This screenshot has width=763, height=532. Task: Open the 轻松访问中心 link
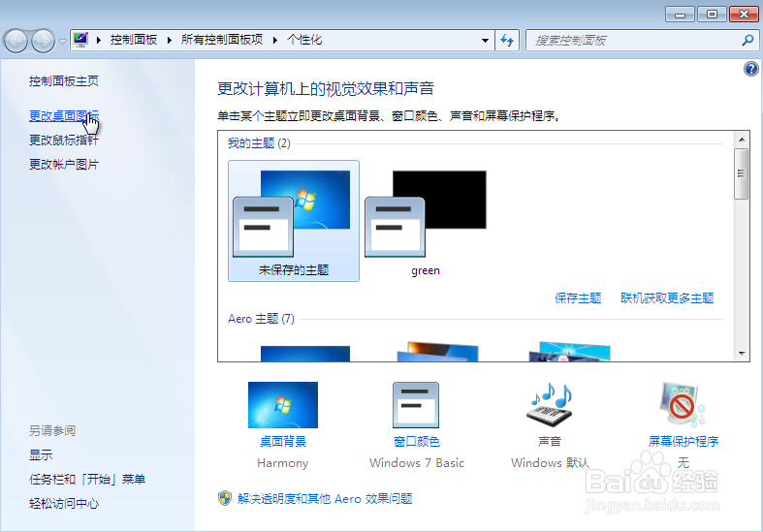(x=64, y=504)
